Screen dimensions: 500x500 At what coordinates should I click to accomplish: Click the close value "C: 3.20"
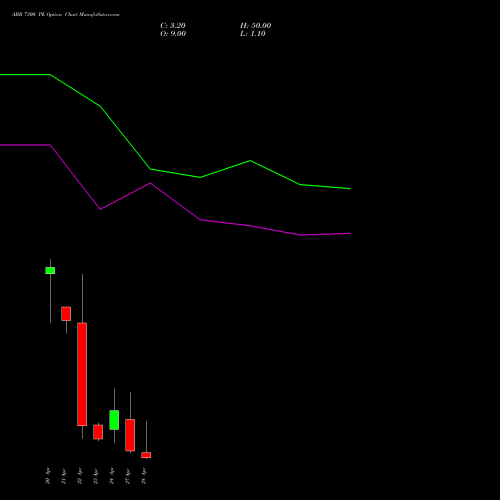173,25
